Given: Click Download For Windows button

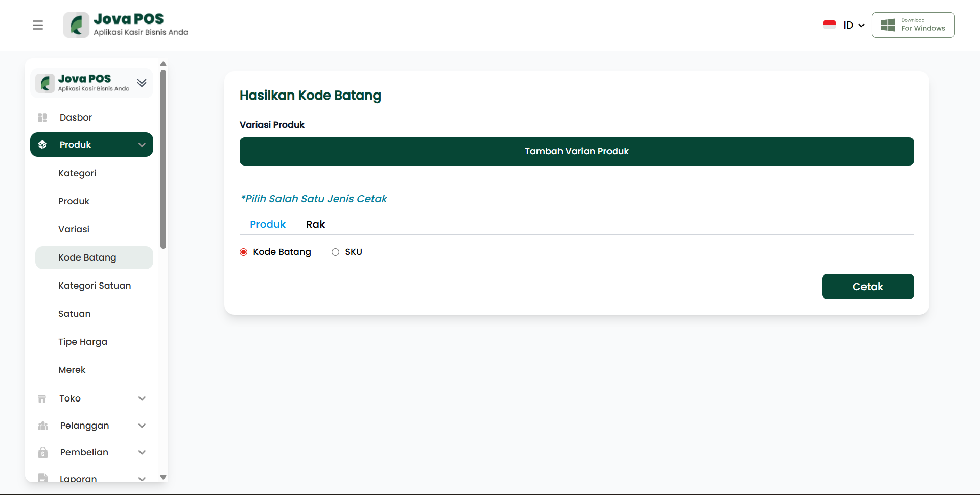Looking at the screenshot, I should [913, 25].
